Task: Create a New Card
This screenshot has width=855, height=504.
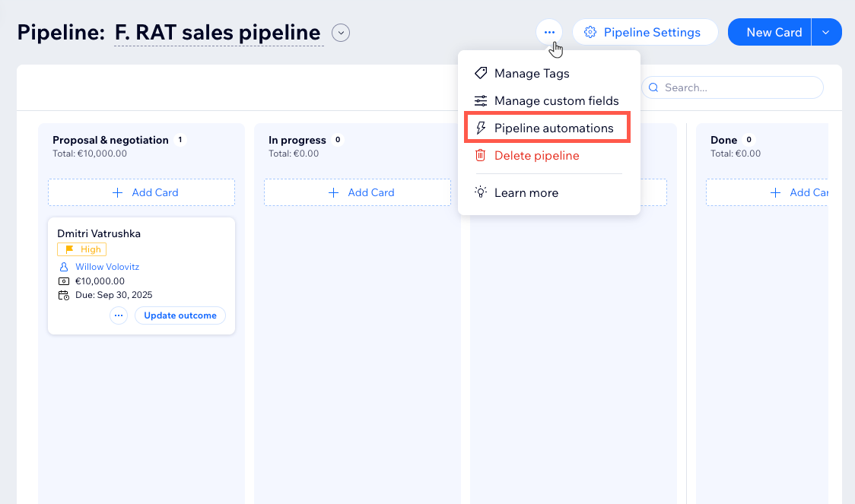Action: pos(769,32)
